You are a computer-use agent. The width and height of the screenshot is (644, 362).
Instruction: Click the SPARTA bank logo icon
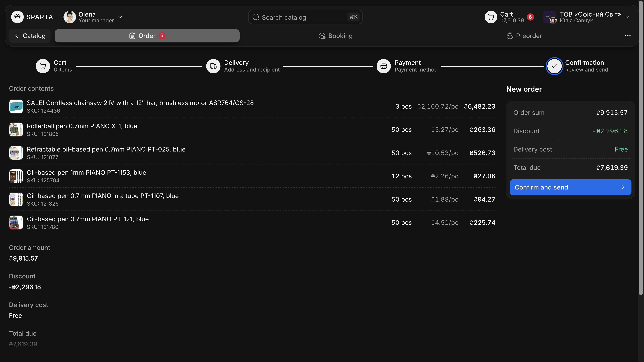[x=17, y=17]
